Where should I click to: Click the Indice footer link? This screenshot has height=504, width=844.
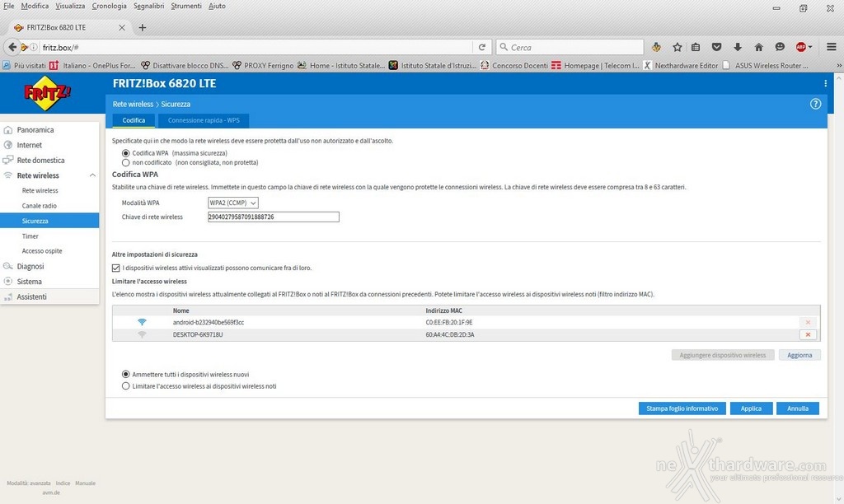(63, 483)
